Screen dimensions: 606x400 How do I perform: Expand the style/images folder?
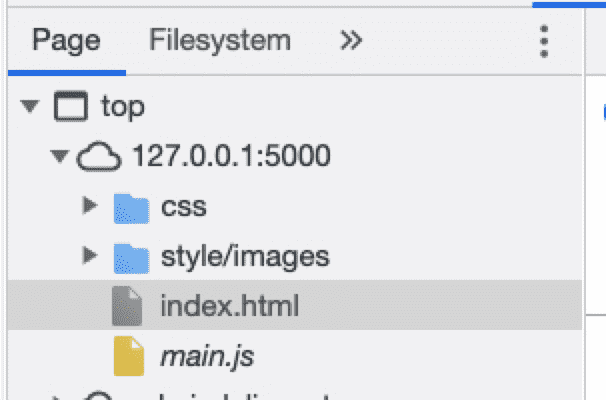pos(90,255)
